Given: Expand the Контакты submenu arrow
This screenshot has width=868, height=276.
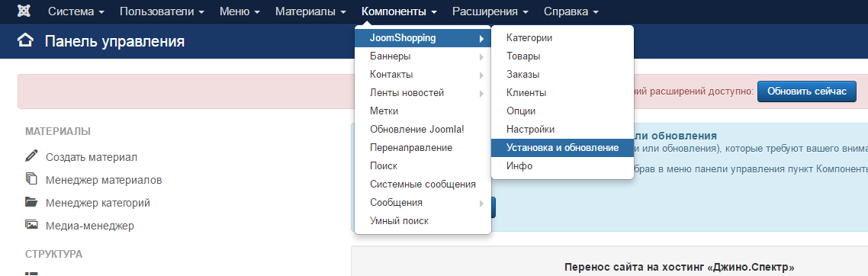Looking at the screenshot, I should (481, 75).
